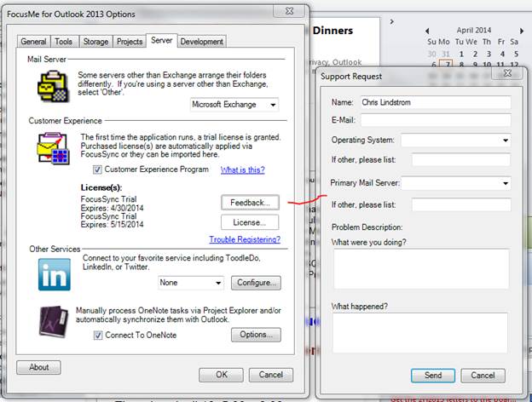Click the E-Mail input field
532x402 pixels.
point(436,120)
